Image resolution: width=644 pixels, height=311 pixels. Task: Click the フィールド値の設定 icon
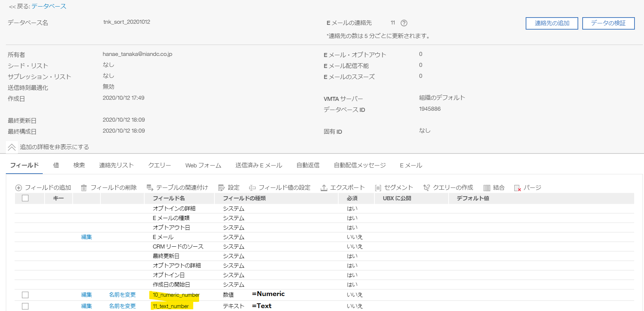click(252, 188)
